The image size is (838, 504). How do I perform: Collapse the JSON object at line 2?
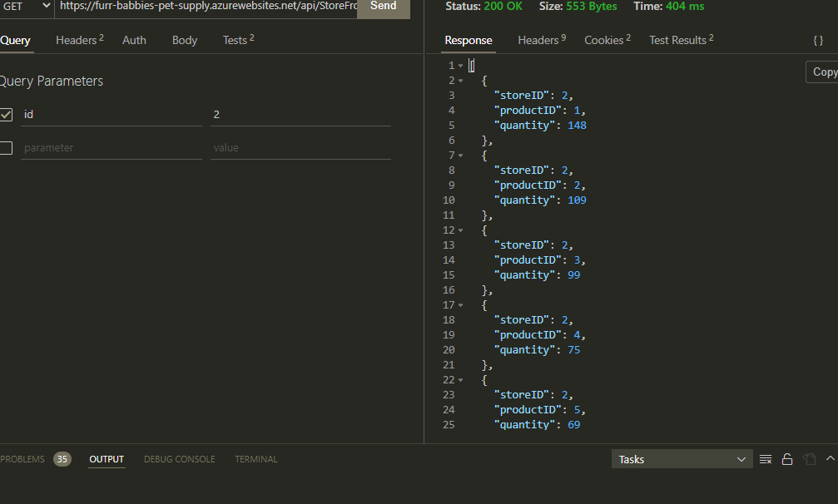pyautogui.click(x=460, y=80)
